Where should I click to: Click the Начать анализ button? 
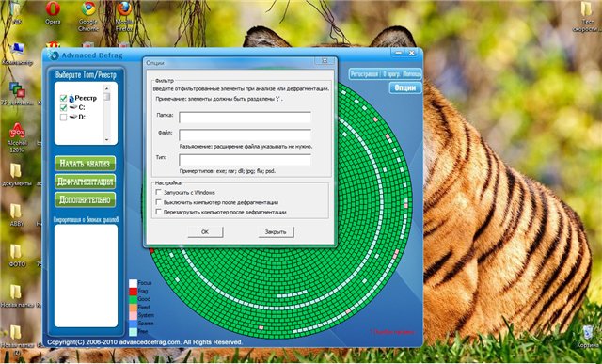[x=85, y=164]
